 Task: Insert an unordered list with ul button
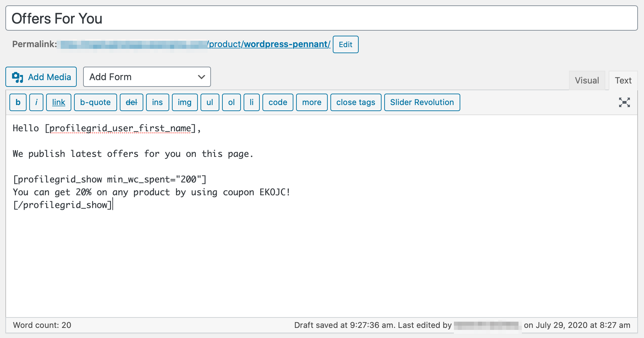point(210,102)
